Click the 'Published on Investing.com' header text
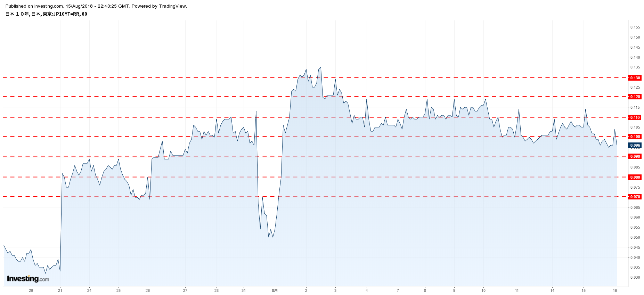This screenshot has height=295, width=644. tap(96, 6)
